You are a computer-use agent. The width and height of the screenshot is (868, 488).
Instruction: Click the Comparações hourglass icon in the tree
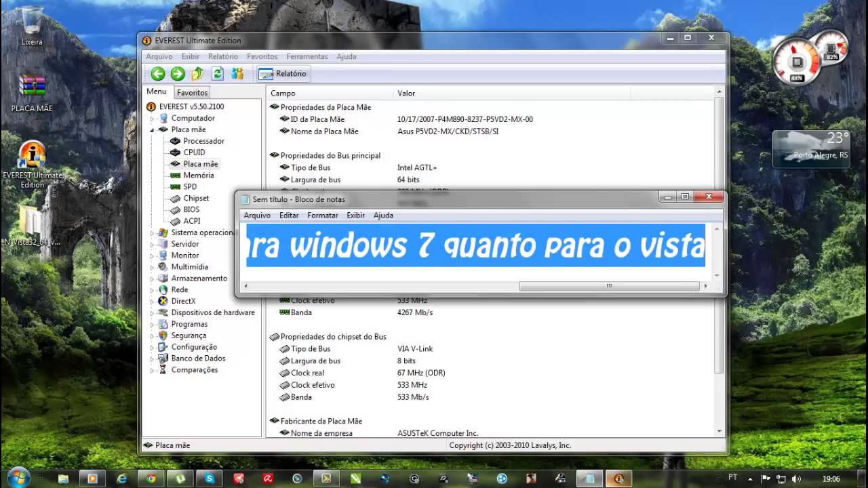(x=163, y=370)
